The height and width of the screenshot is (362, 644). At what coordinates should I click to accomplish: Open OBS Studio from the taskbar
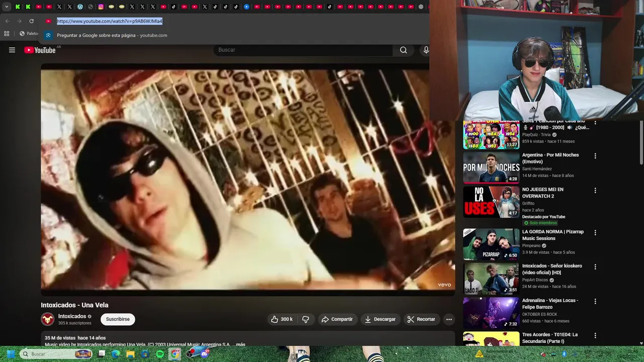191,354
